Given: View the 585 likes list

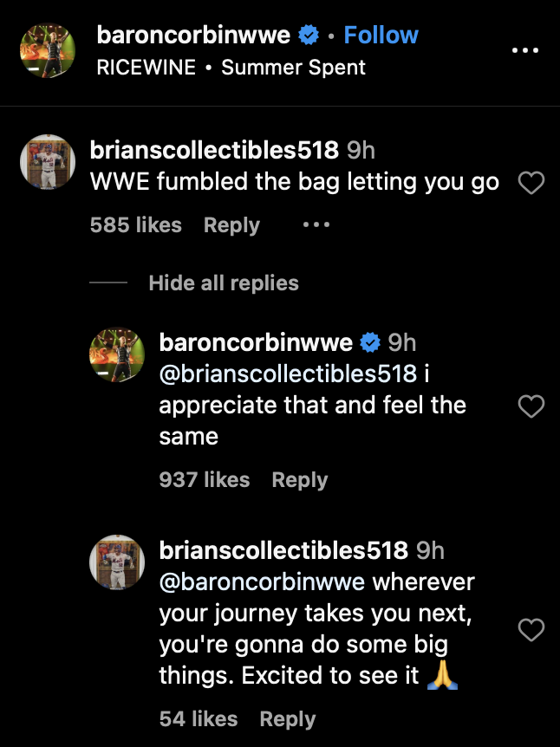Looking at the screenshot, I should click(135, 225).
